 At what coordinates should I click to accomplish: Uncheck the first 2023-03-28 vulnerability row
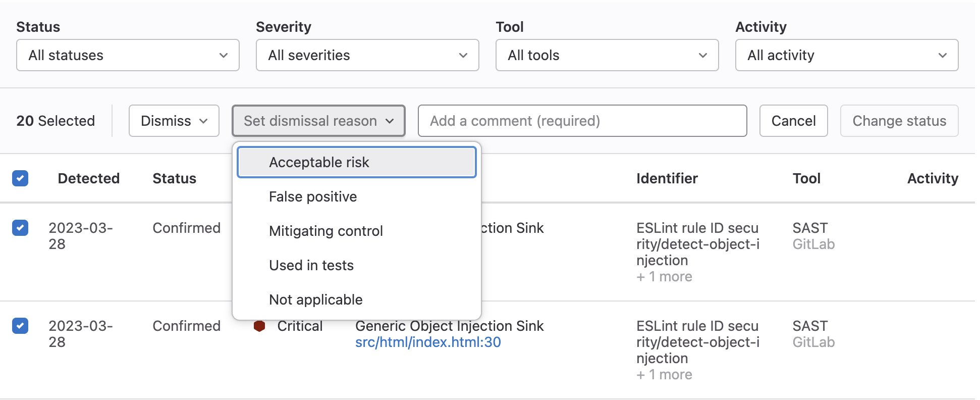point(20,228)
